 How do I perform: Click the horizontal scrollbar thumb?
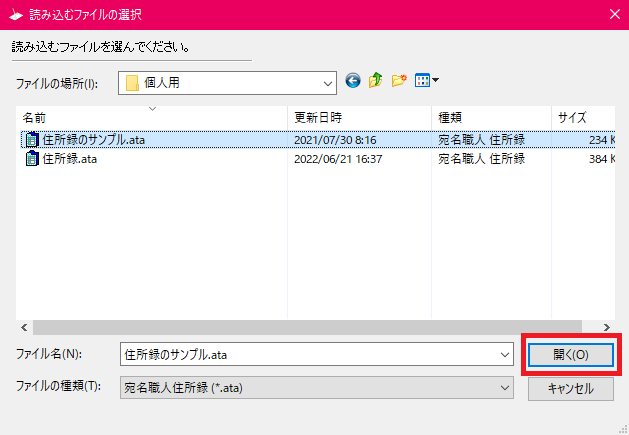coord(307,327)
